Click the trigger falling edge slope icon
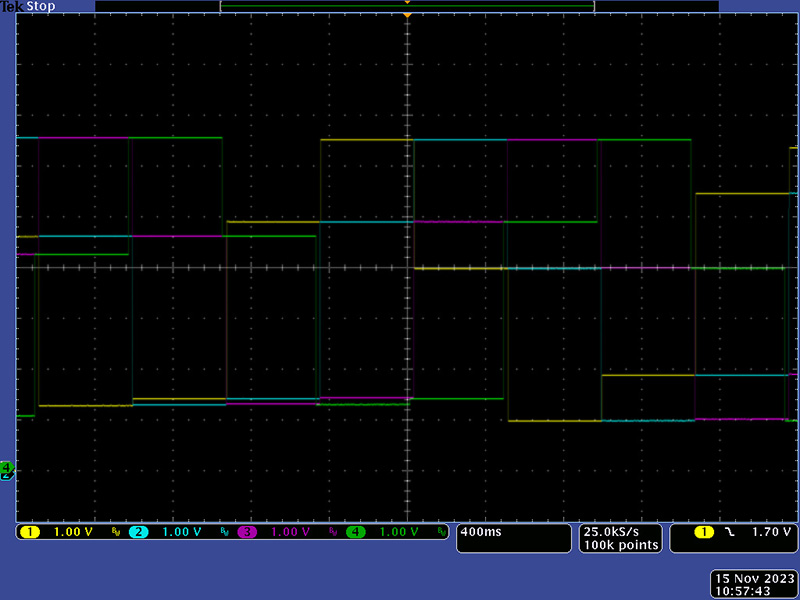This screenshot has width=800, height=600. pos(731,532)
